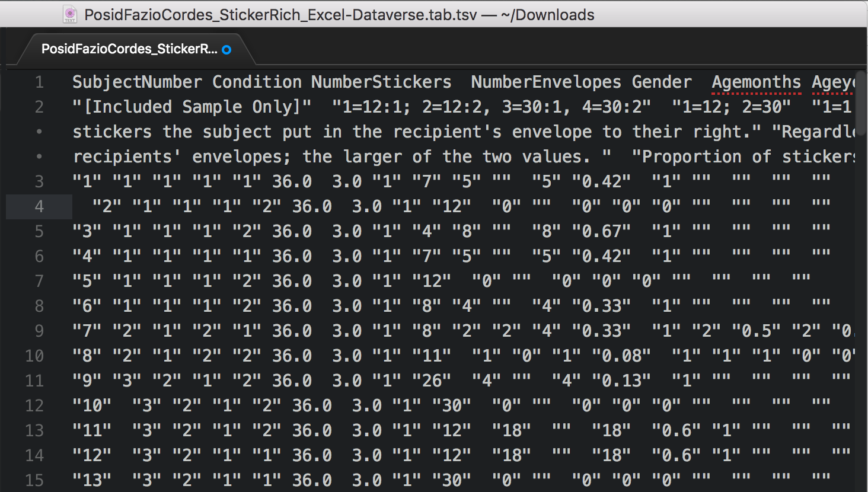Click the NumberEnvelopes header text
The image size is (868, 492).
(x=545, y=82)
